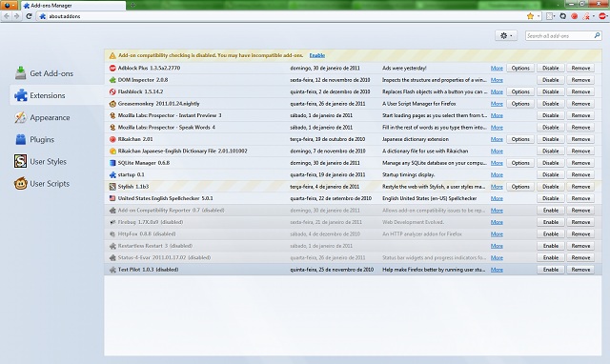Click the SQLite Manager extension icon
This screenshot has width=610, height=364.
[112, 163]
